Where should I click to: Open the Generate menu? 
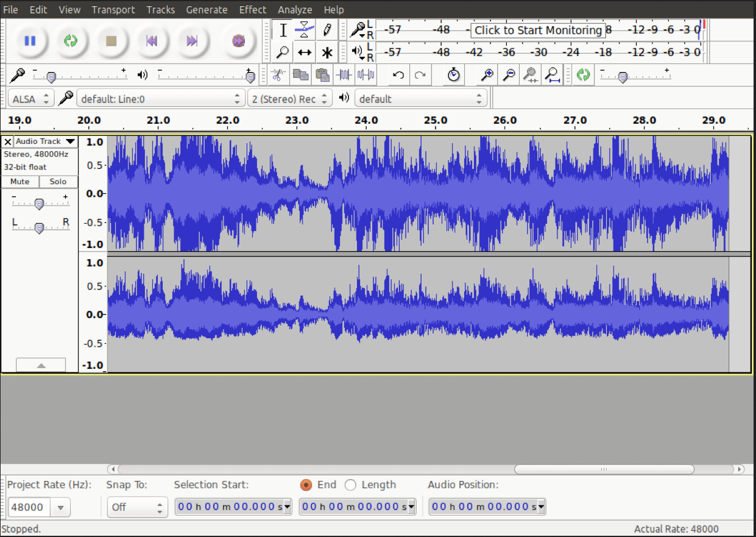pos(207,10)
